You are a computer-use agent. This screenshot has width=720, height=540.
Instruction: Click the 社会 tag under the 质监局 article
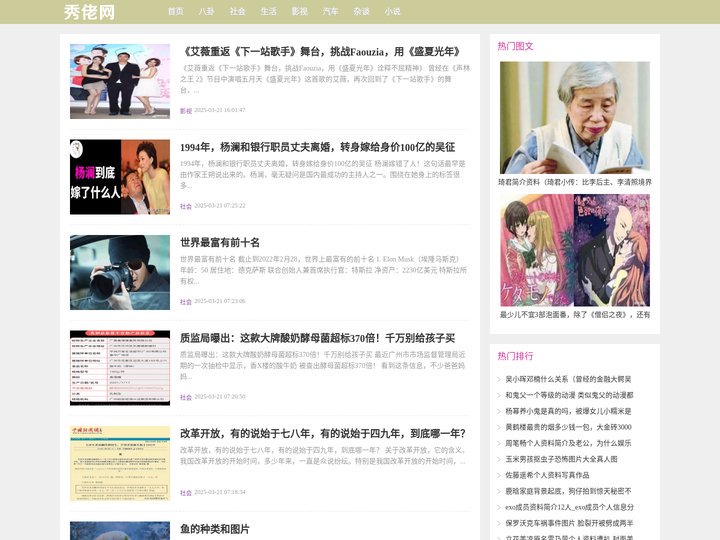pyautogui.click(x=186, y=397)
